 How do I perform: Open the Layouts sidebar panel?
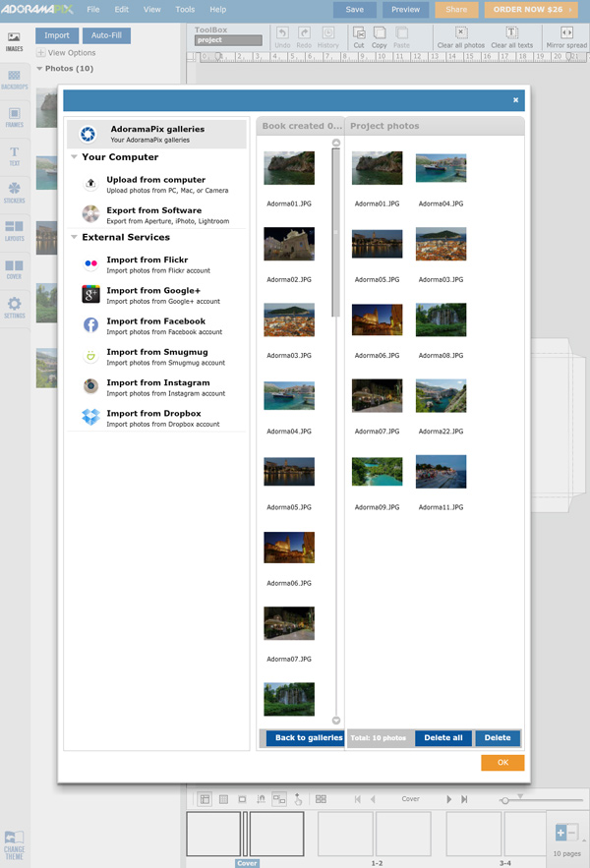click(x=15, y=231)
